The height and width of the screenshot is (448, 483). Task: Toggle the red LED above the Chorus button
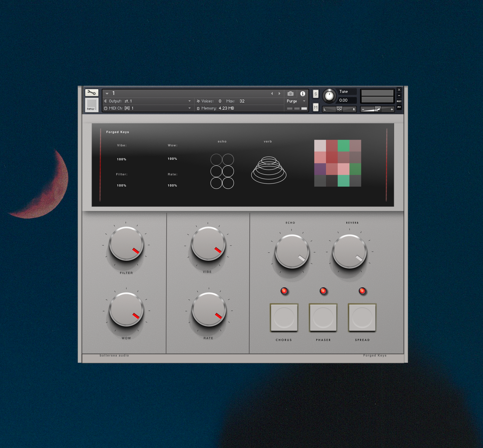284,291
